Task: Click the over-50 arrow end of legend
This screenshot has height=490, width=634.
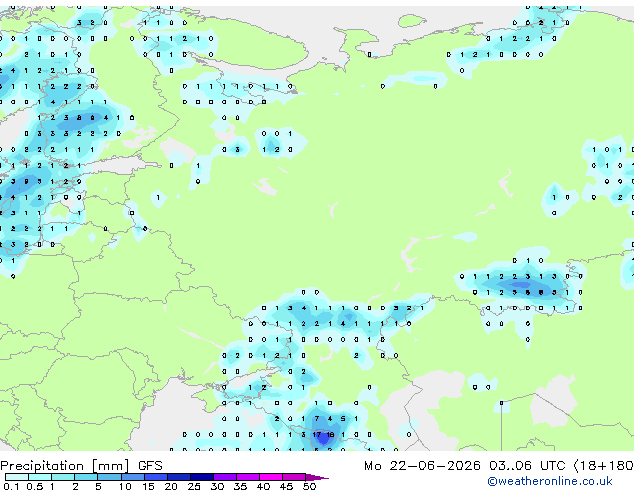Action: pos(317,477)
